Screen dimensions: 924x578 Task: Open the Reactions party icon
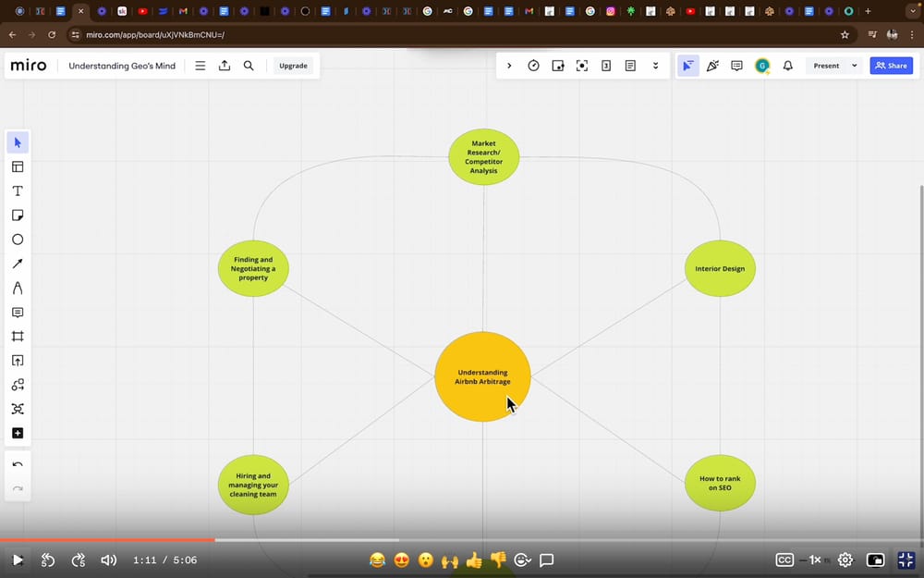(712, 66)
